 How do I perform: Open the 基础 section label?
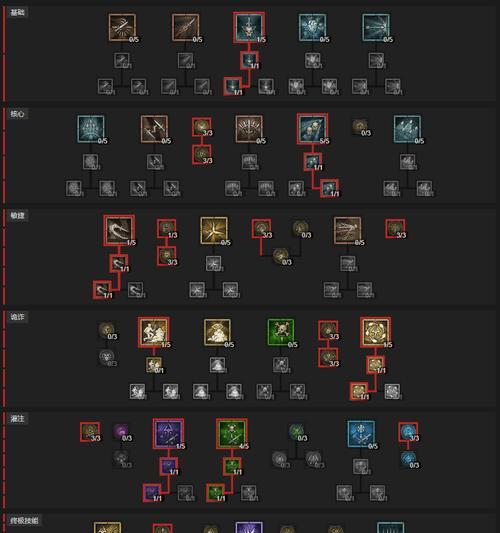coord(17,13)
